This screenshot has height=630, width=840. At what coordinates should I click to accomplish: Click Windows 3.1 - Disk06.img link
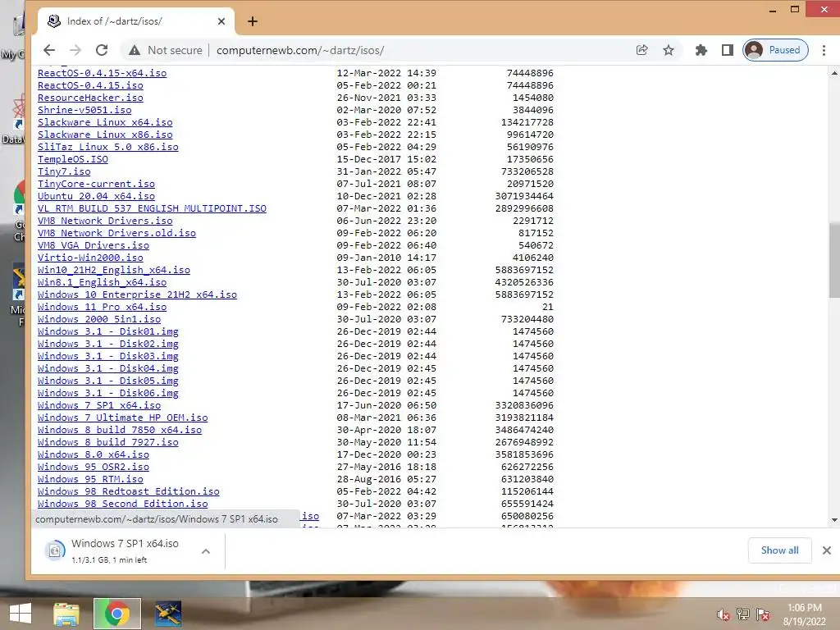[x=107, y=393]
